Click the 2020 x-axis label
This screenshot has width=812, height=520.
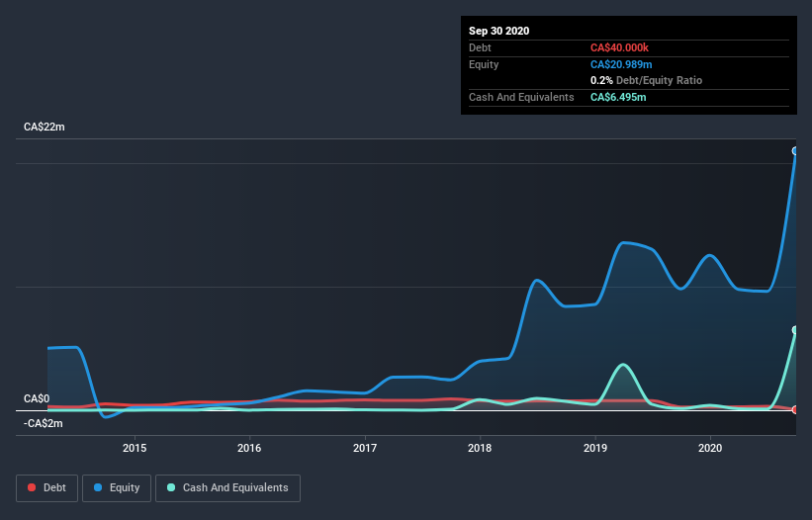click(710, 448)
